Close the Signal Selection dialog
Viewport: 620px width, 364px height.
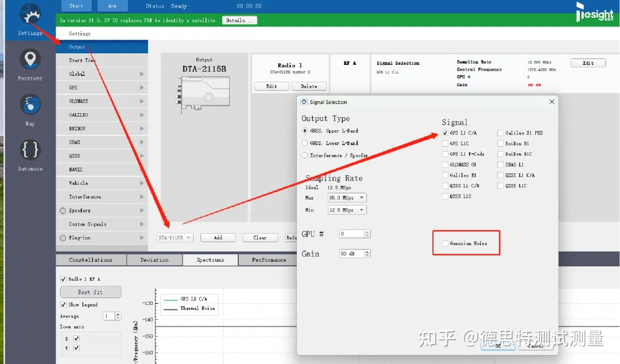(552, 102)
